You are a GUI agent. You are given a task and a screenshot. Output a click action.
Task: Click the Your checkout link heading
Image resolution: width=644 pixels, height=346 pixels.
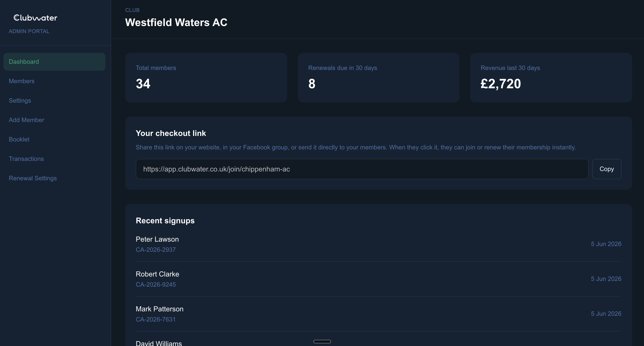click(x=171, y=133)
